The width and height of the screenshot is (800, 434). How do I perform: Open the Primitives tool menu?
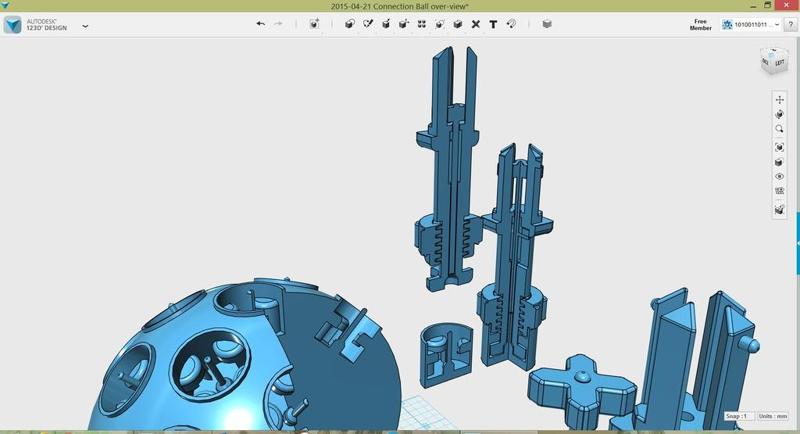(350, 24)
